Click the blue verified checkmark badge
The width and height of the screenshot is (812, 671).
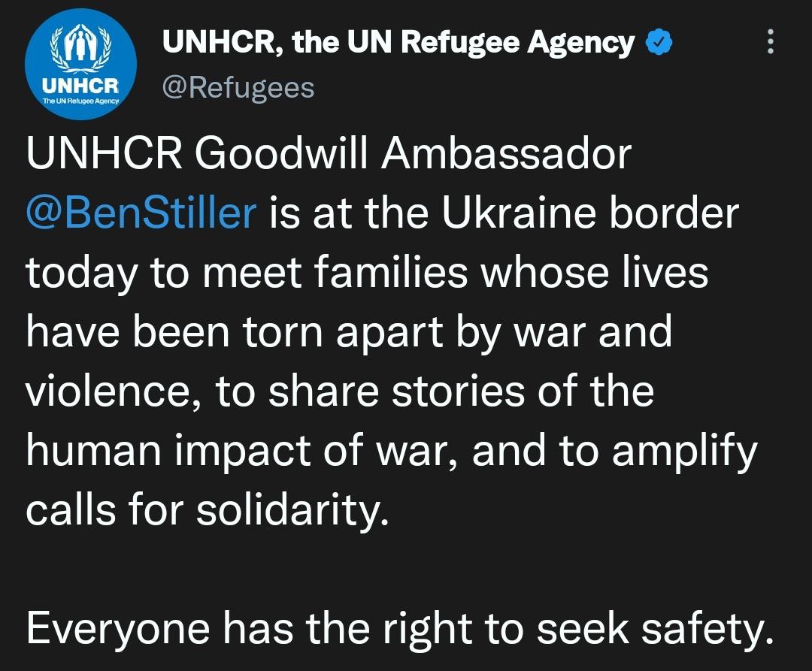(x=659, y=44)
